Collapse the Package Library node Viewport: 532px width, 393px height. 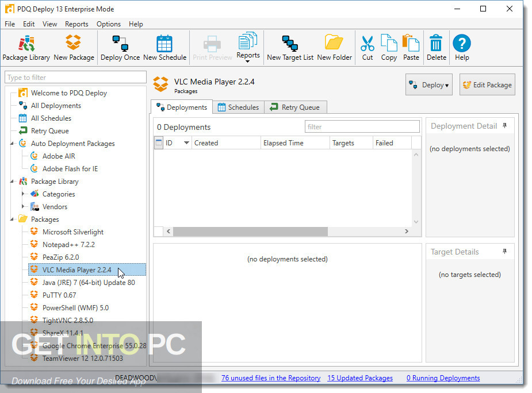pos(12,182)
